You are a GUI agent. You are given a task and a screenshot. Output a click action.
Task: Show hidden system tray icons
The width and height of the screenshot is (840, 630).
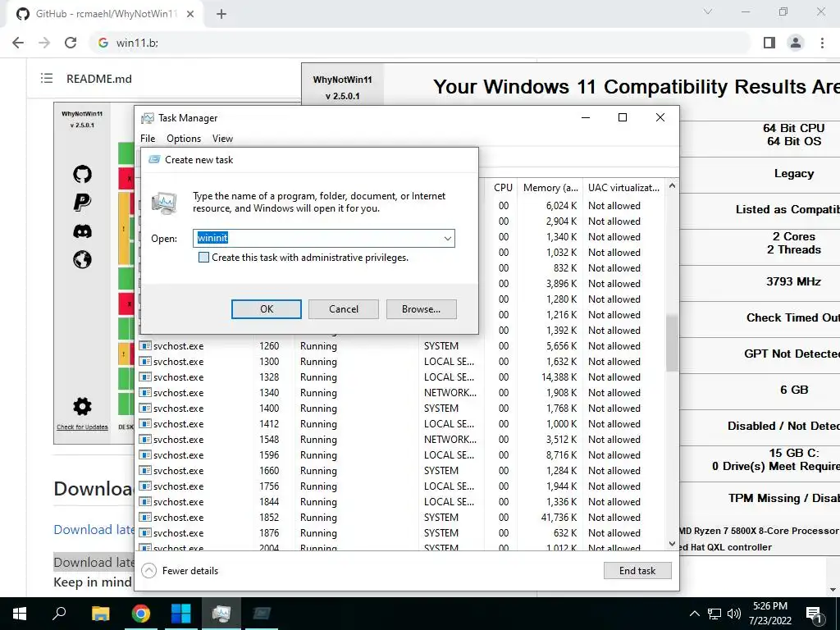coord(694,614)
